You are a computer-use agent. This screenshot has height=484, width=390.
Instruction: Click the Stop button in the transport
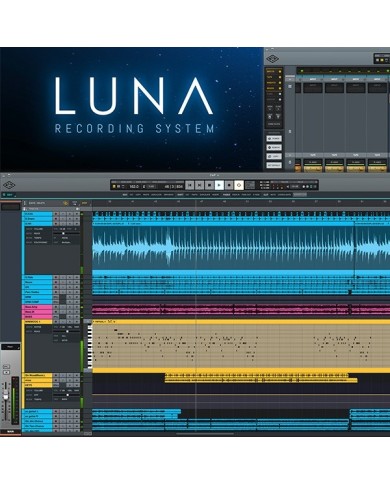click(209, 185)
